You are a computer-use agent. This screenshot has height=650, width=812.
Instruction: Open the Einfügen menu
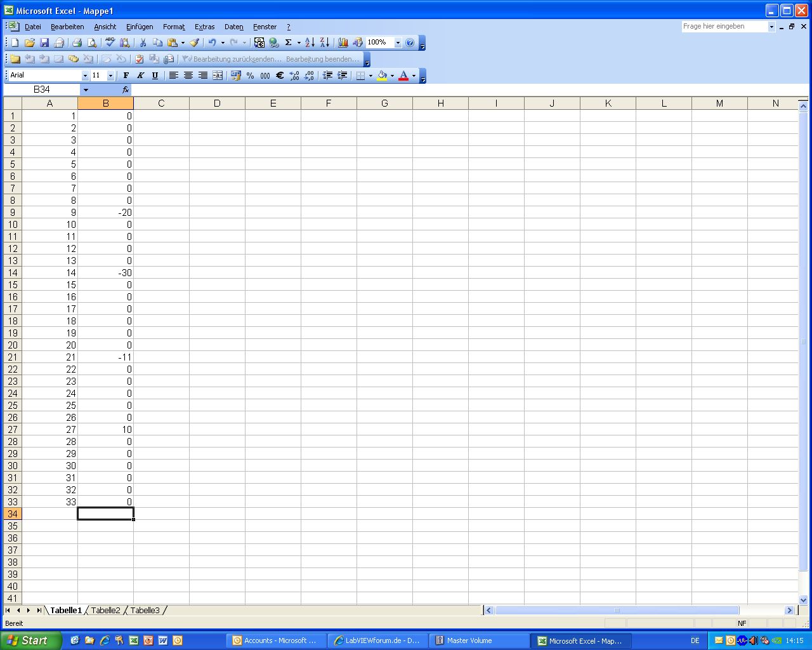tap(140, 27)
